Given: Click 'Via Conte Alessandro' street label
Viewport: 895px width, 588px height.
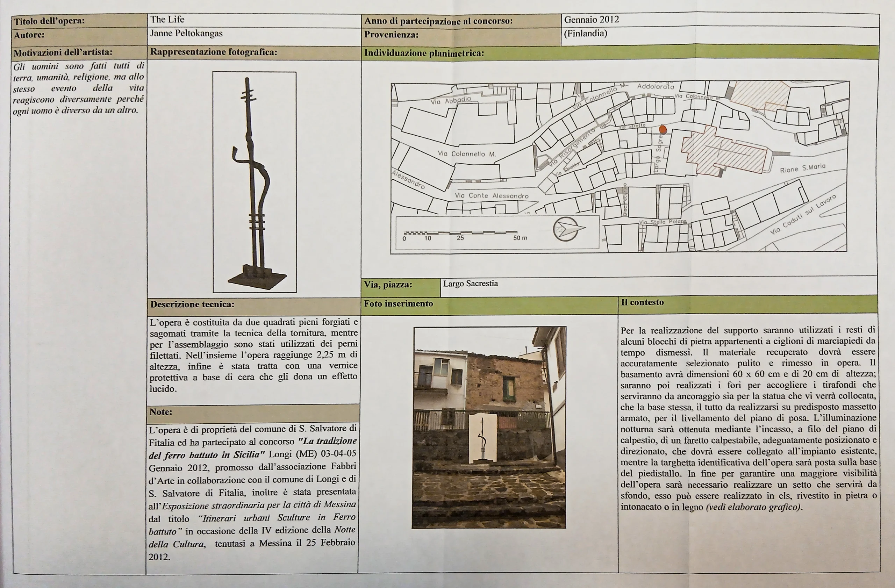Looking at the screenshot, I should click(x=492, y=195).
